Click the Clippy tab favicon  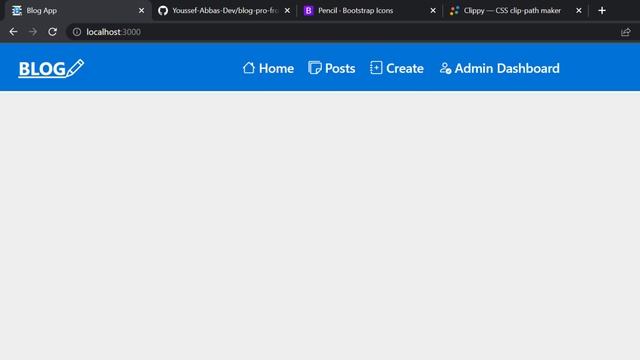point(454,11)
